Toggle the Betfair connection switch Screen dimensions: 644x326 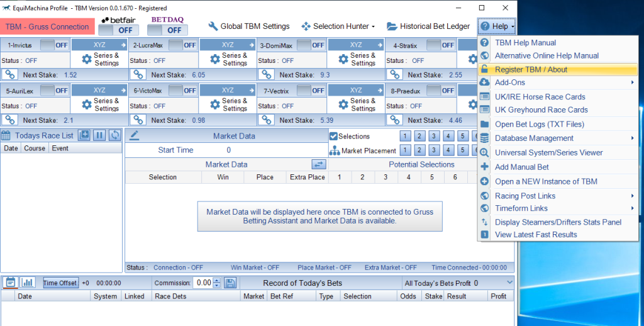(118, 30)
